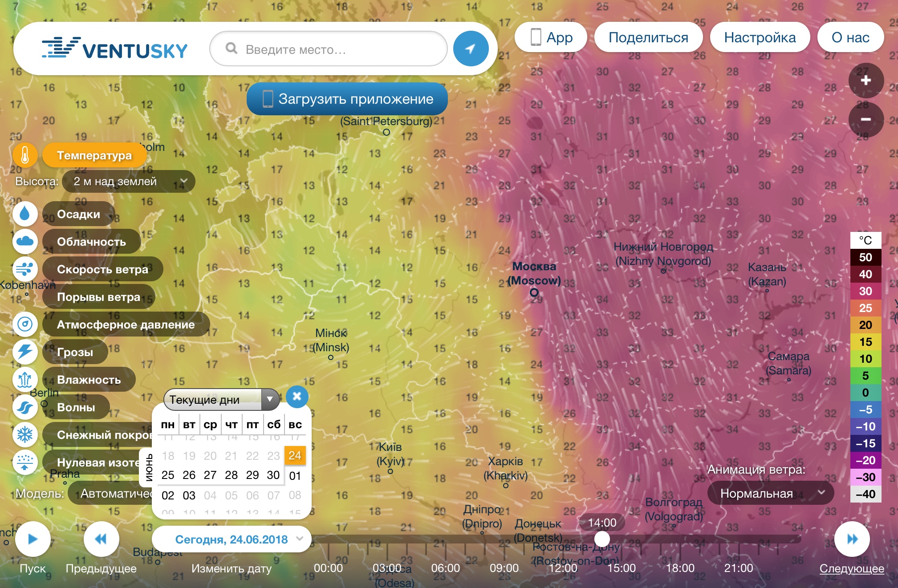Select the precipitation water drop icon

(x=25, y=214)
